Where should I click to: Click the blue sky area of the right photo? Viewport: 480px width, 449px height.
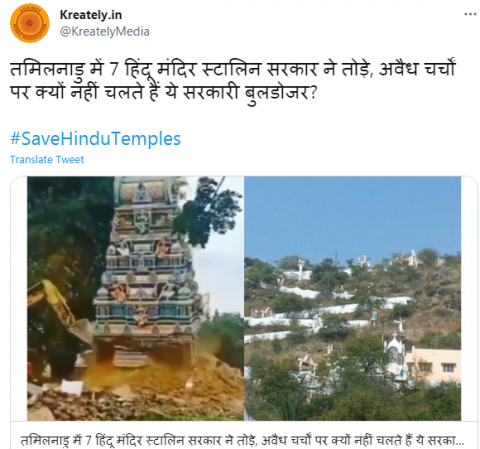tap(353, 215)
